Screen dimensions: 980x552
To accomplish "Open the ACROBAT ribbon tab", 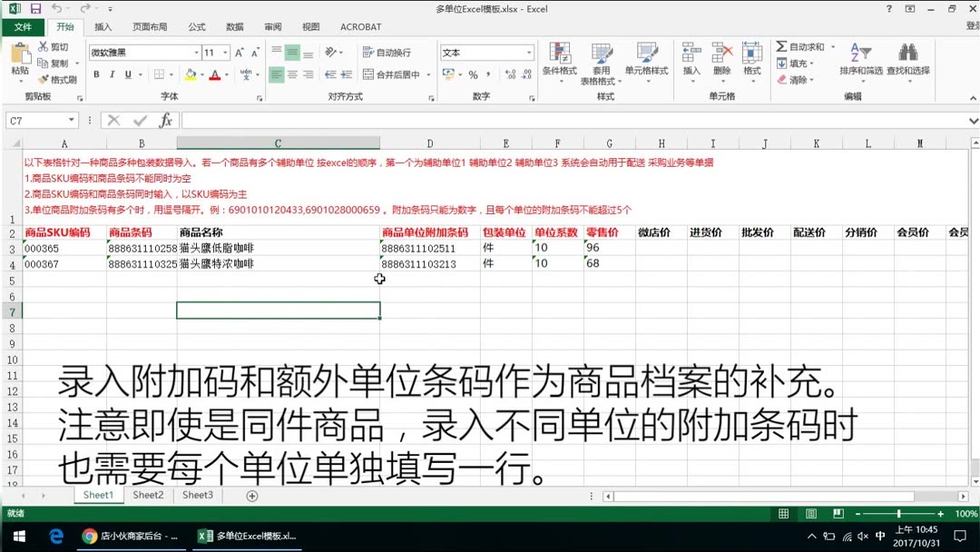I will [x=360, y=27].
